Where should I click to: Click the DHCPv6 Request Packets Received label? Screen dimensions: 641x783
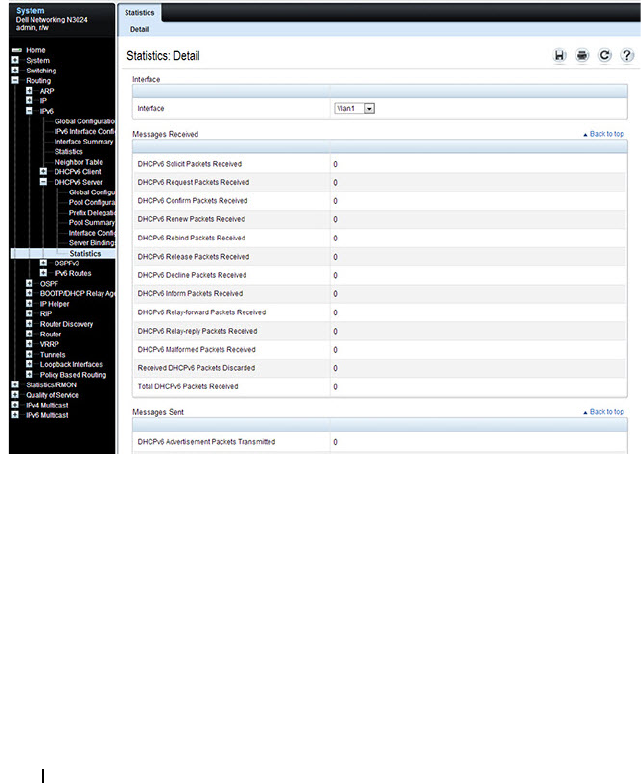click(193, 182)
